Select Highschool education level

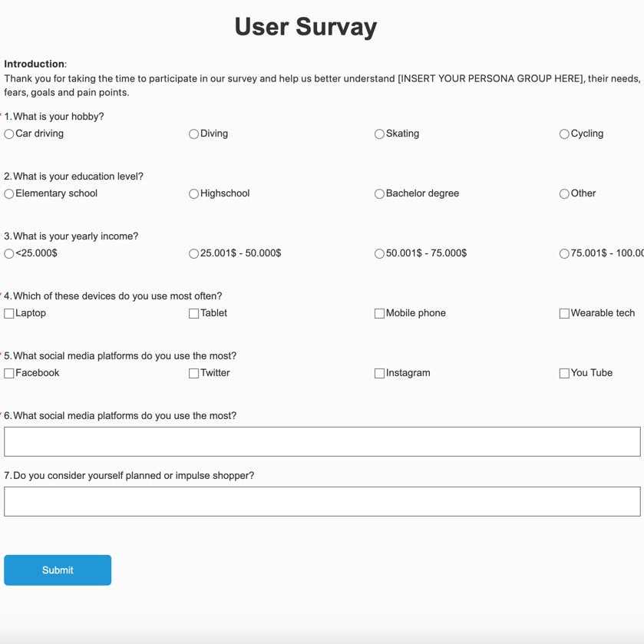coord(193,194)
